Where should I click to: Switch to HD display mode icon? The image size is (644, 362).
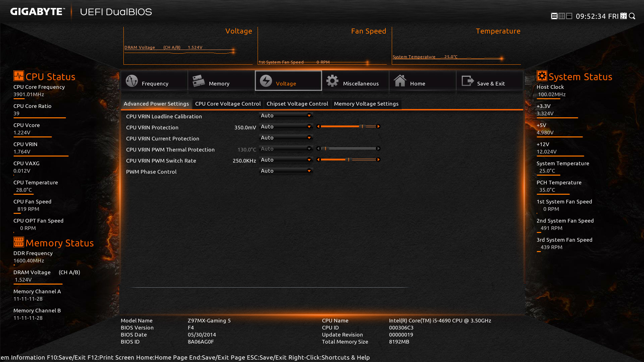pos(554,16)
